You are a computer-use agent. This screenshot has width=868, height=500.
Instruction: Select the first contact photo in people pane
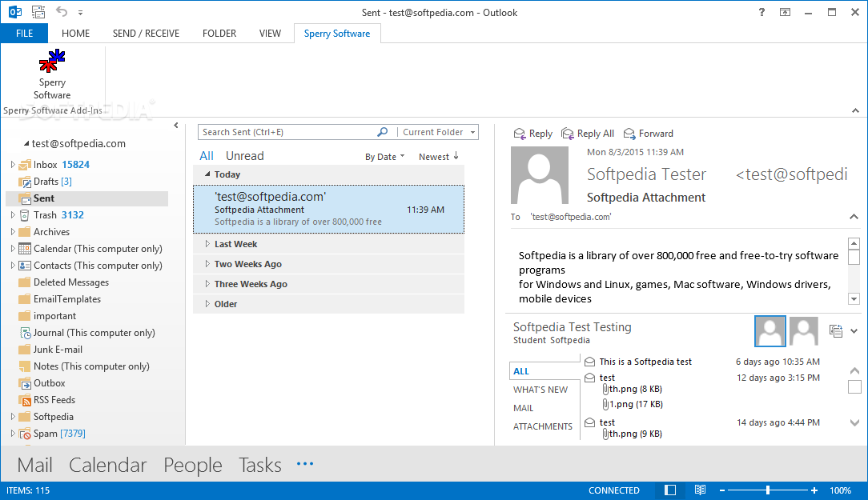point(770,331)
